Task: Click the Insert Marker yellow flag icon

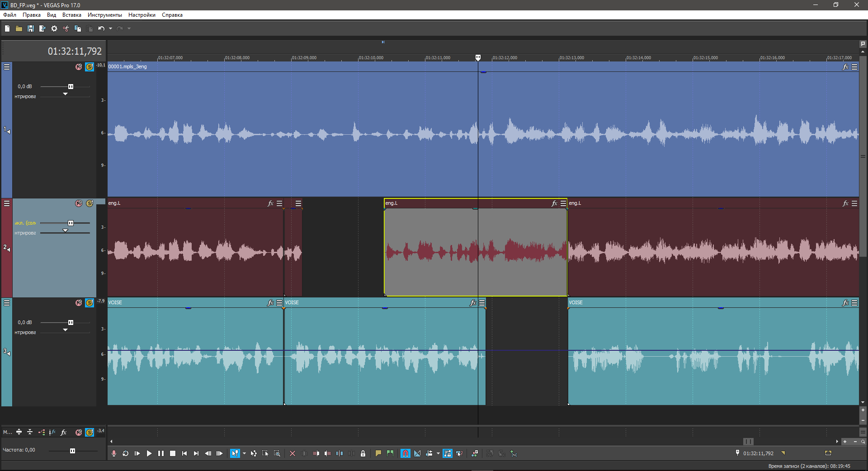Action: coord(378,453)
